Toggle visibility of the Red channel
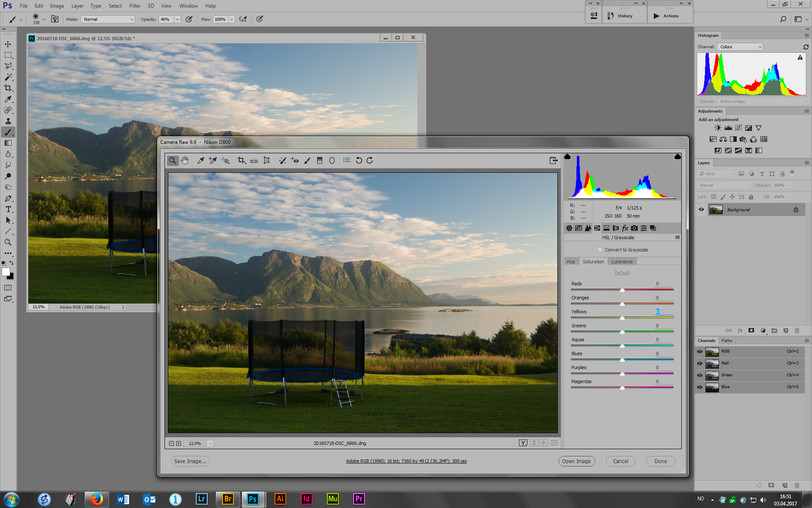 tap(700, 363)
